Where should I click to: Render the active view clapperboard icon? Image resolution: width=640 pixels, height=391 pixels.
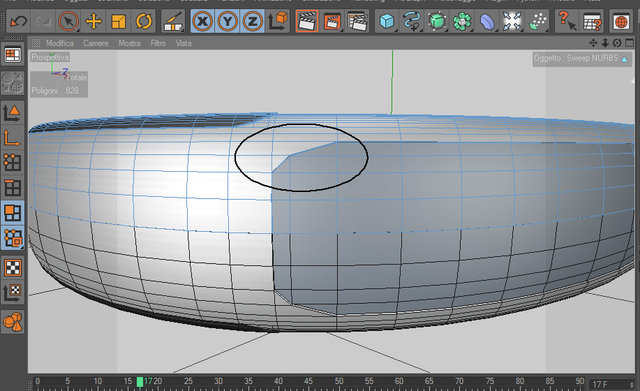click(307, 21)
